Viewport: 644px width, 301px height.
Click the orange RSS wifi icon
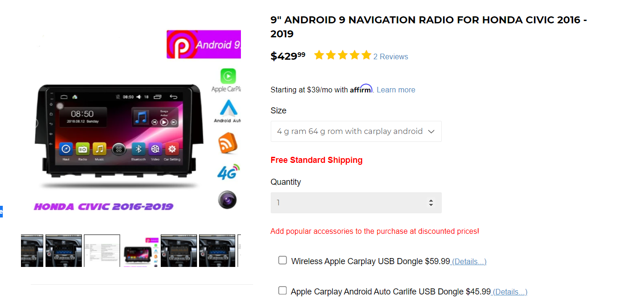(x=228, y=143)
